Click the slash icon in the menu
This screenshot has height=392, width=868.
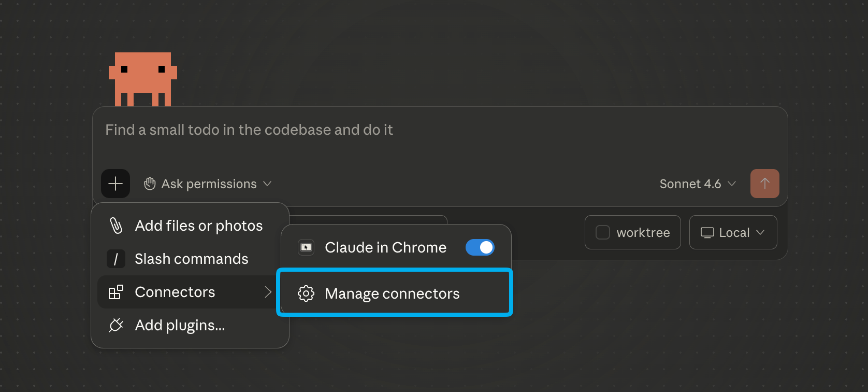pyautogui.click(x=116, y=259)
